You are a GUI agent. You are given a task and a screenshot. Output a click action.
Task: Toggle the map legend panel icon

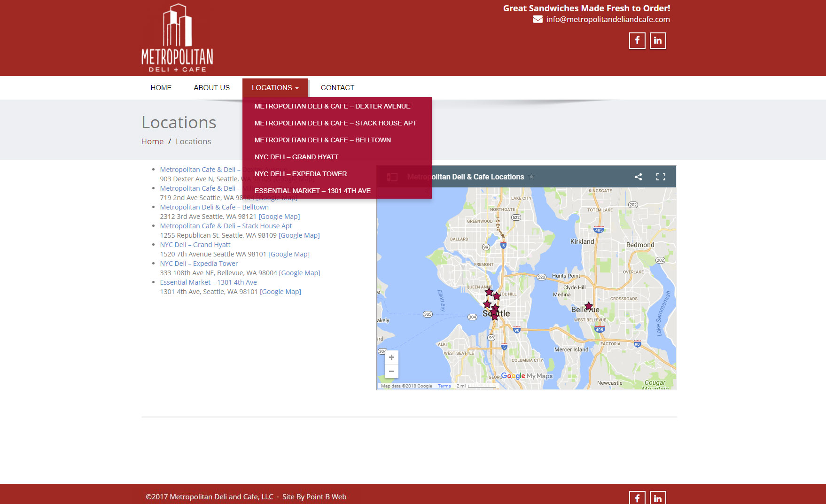[392, 177]
